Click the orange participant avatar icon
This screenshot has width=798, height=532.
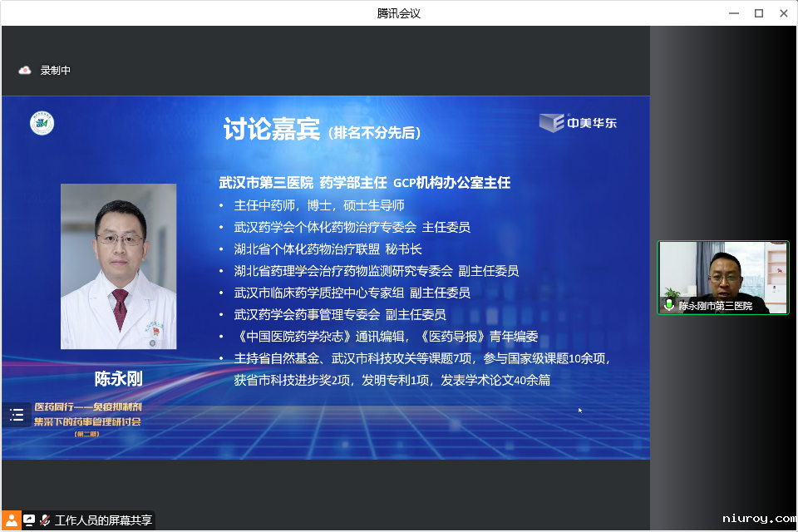pos(11,520)
